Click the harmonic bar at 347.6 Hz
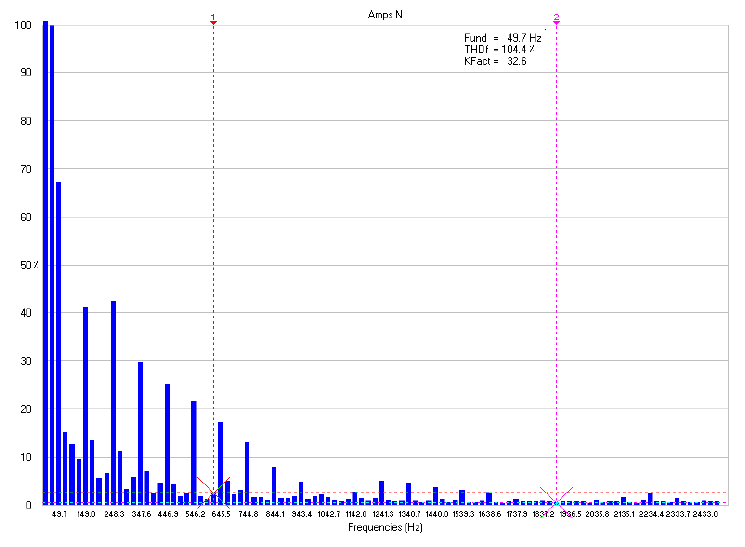Screen dimensions: 745x547 coord(140,433)
